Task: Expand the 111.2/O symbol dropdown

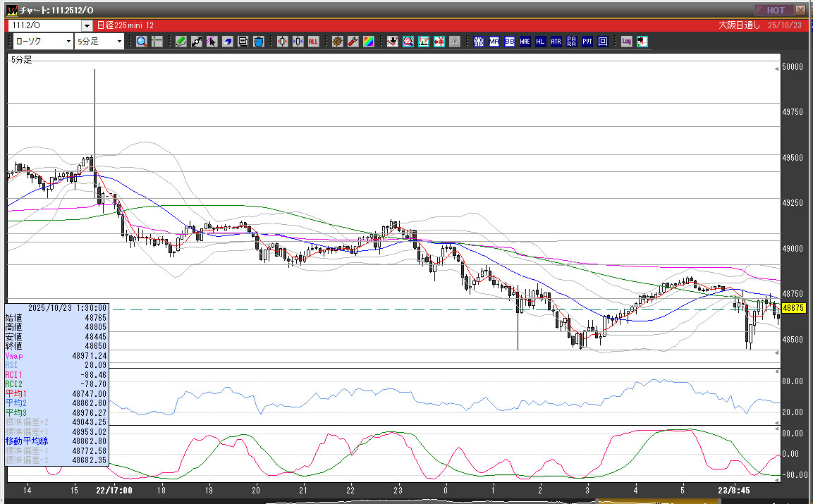Action: pyautogui.click(x=87, y=25)
